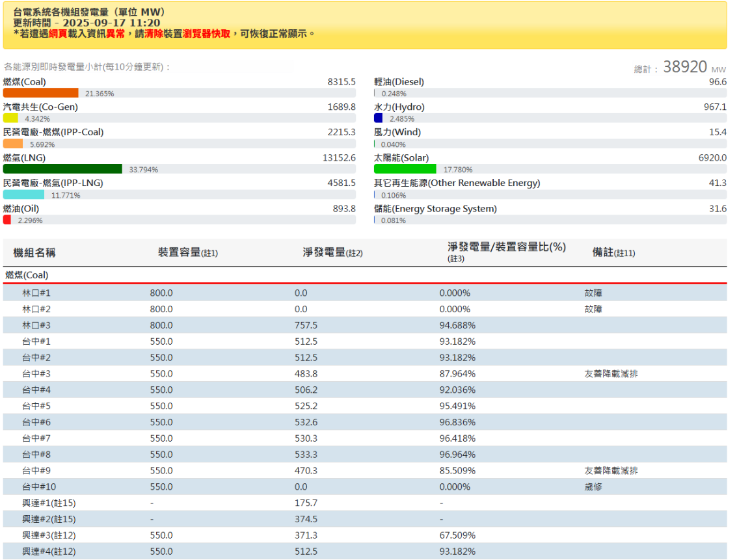Screen dimensions: 739x560
Task: Click the 淨發電量/裝置容量比(%) column header
Action: click(506, 247)
